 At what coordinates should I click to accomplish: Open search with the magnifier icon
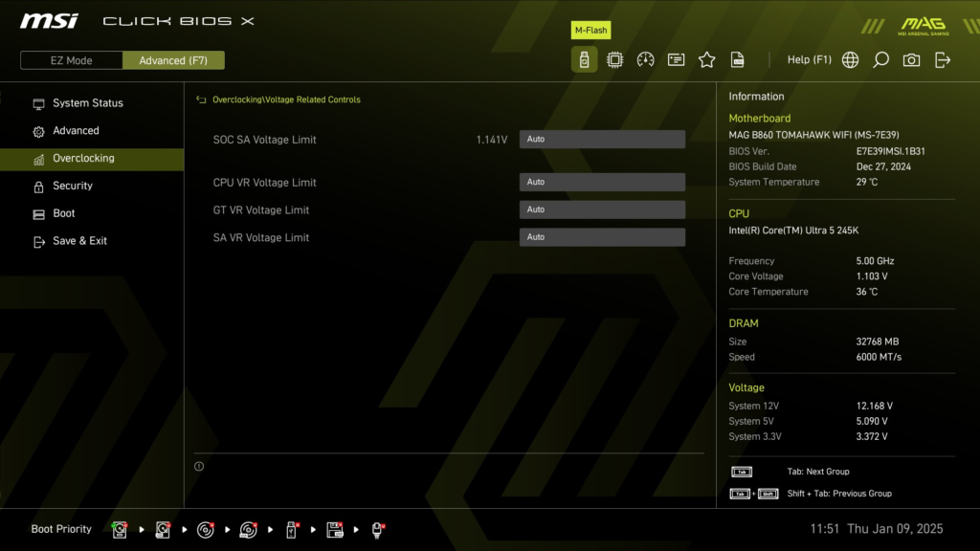pos(880,59)
